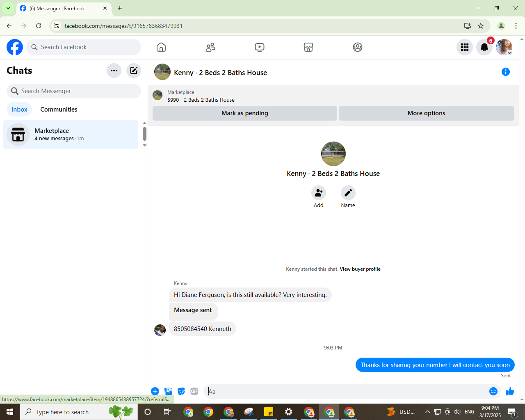
Task: Close the Messenger browser tab
Action: coord(105,8)
